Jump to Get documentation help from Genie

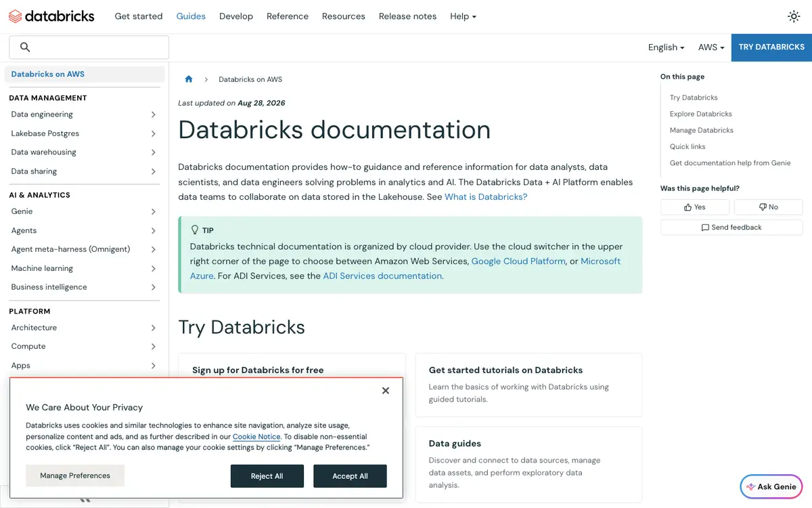(x=730, y=163)
